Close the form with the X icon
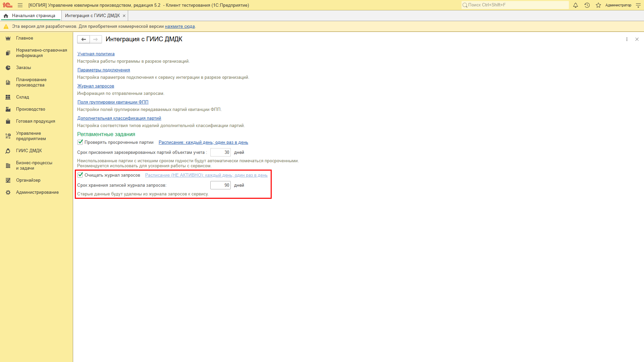Screen dimensions: 644x362 [637, 39]
